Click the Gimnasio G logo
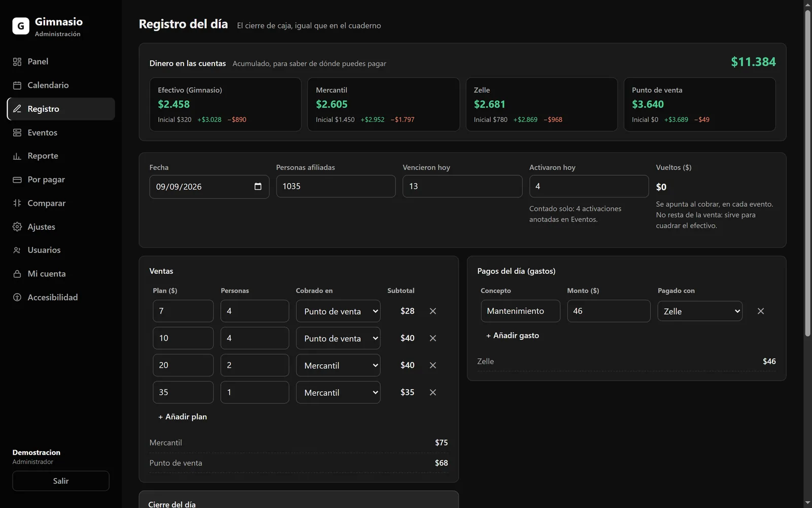This screenshot has height=508, width=812. pyautogui.click(x=21, y=26)
